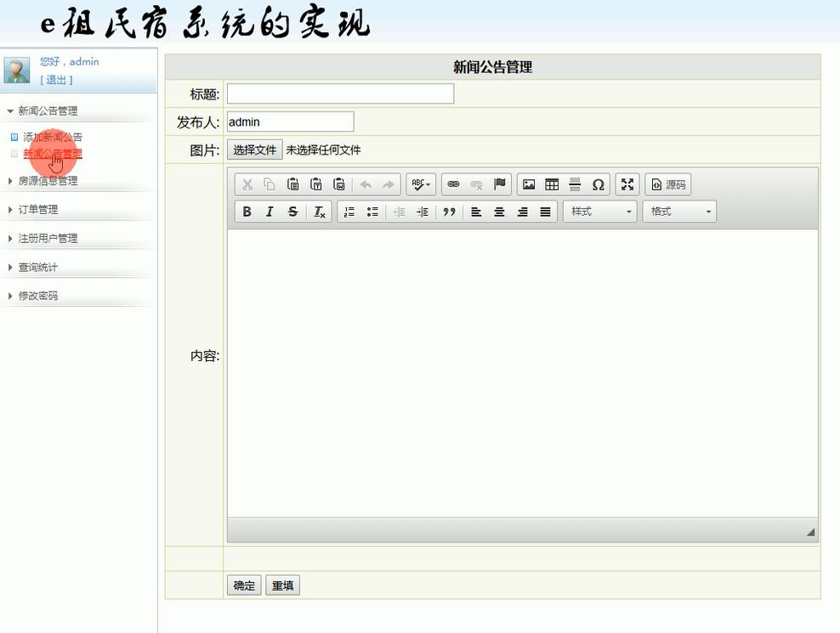Open 新闻公告管理 submenu link
The width and height of the screenshot is (840, 633).
tap(53, 155)
